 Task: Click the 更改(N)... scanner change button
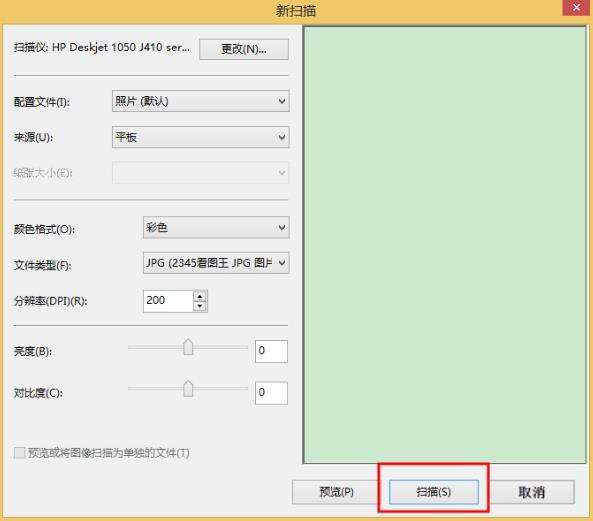tap(244, 49)
